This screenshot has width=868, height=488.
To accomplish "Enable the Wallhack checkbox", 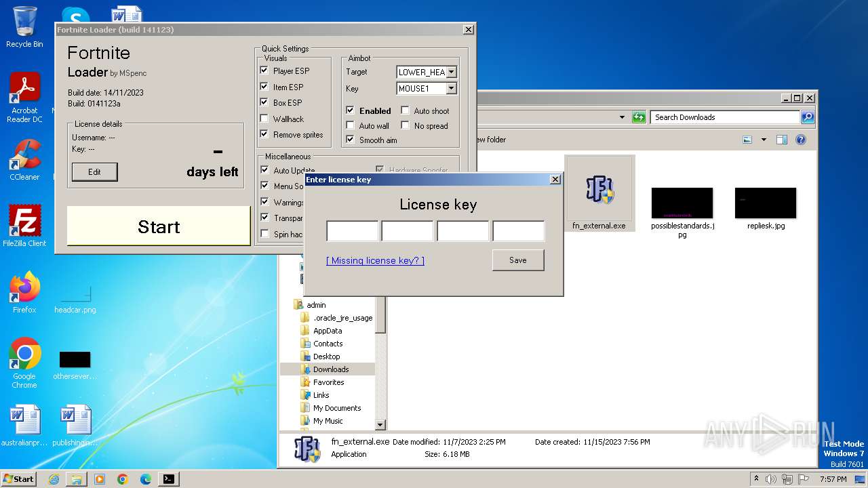I will [264, 119].
